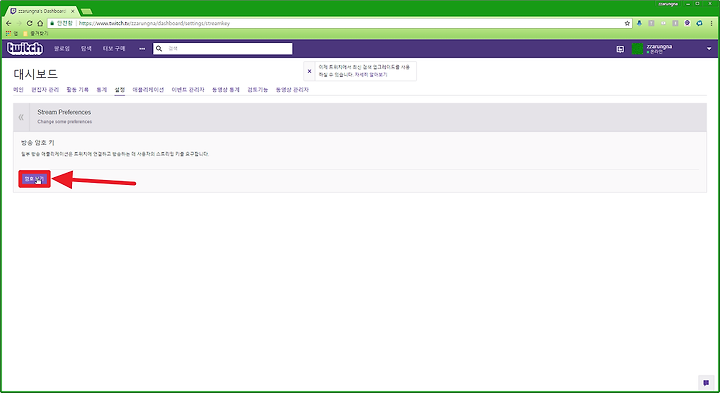Reload the page with refresh icon
Image resolution: width=720 pixels, height=393 pixels.
(29, 23)
